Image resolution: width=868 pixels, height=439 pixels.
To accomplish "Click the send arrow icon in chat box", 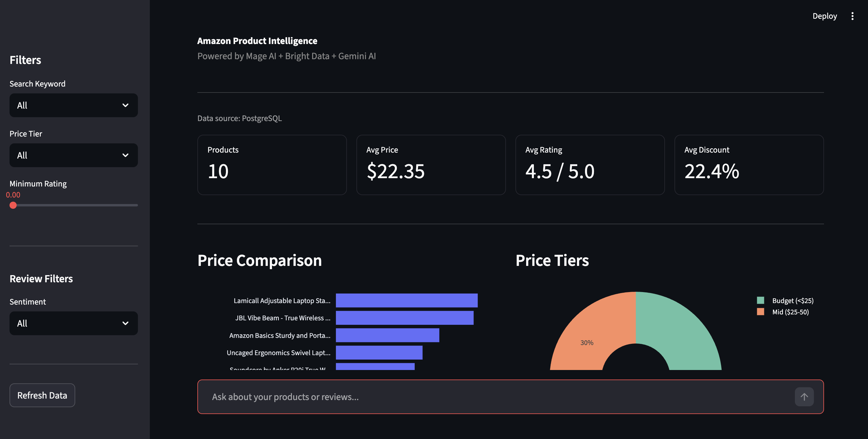I will [804, 397].
